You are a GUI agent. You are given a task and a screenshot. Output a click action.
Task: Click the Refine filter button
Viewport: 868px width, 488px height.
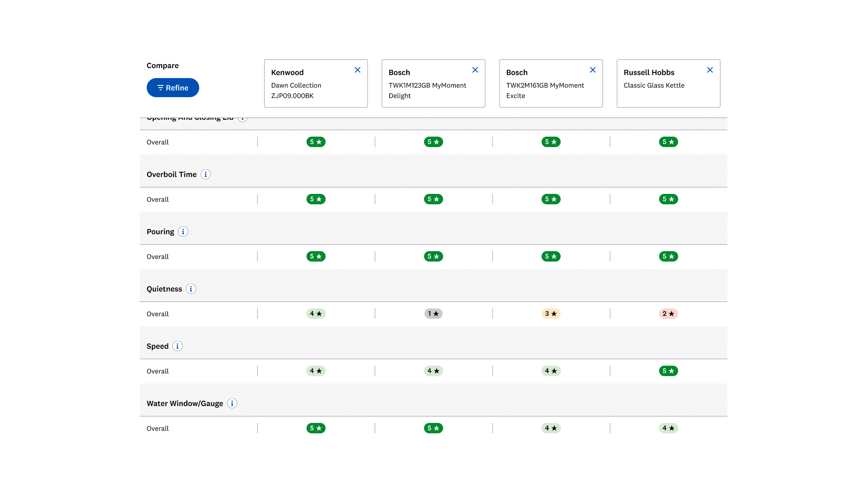173,88
